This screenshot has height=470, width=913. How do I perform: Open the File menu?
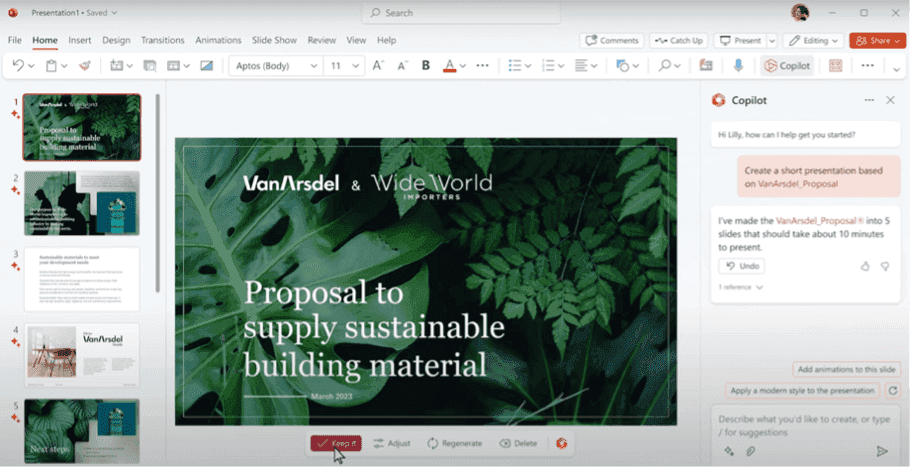[x=15, y=40]
